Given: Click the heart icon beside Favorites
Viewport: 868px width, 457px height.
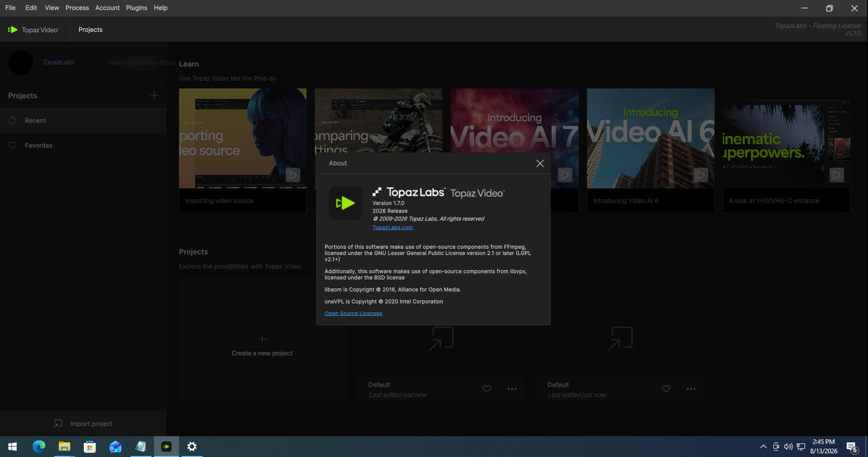Looking at the screenshot, I should coord(12,145).
